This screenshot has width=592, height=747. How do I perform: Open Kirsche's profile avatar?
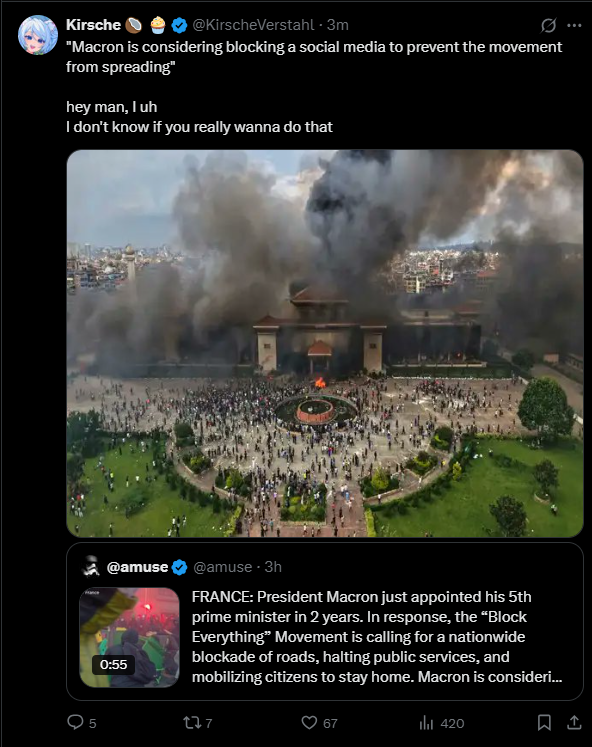pos(38,35)
